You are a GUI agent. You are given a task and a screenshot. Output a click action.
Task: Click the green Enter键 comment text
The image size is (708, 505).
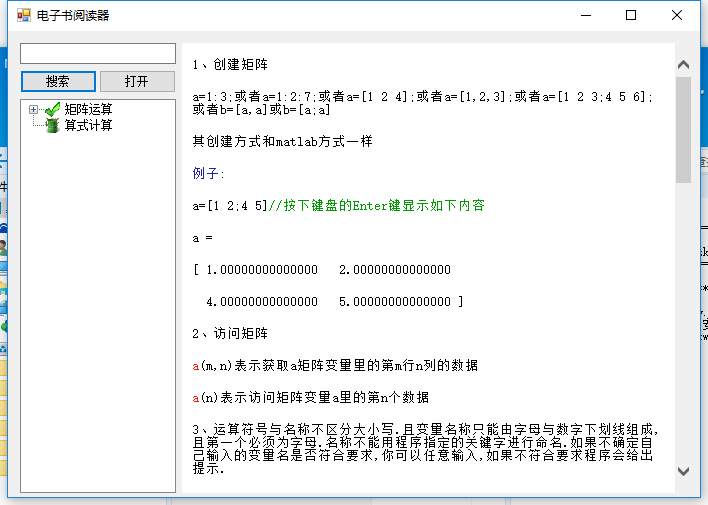coord(377,206)
